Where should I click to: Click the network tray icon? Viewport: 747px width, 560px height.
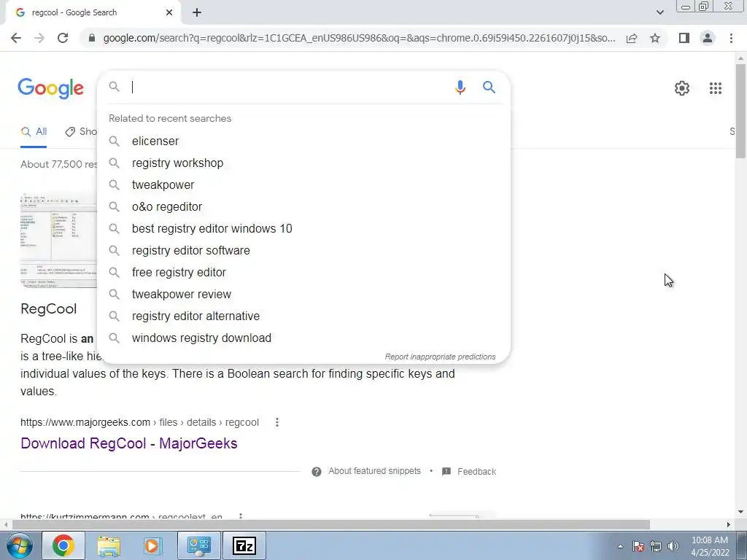click(x=656, y=546)
